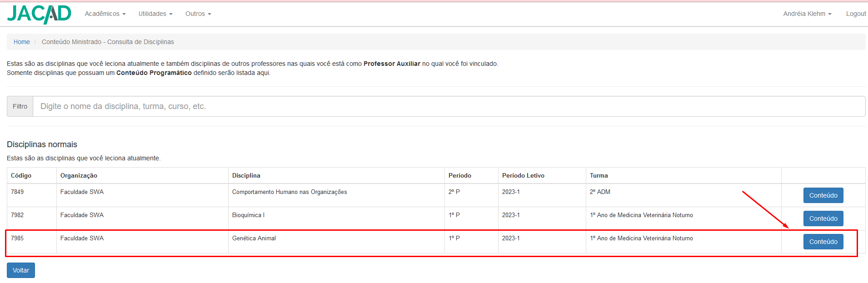Open the Utilidades dropdown menu
868x283 pixels.
click(155, 14)
